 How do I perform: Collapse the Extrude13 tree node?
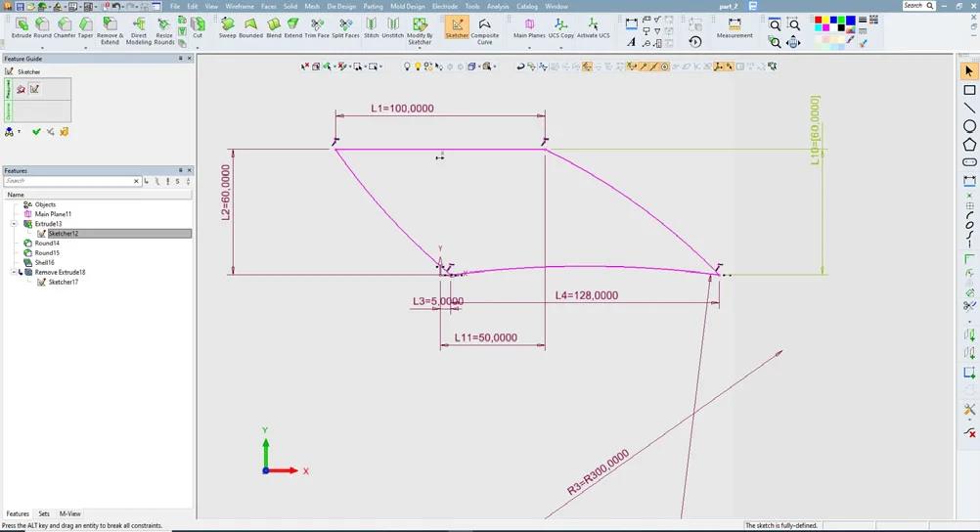(14, 224)
